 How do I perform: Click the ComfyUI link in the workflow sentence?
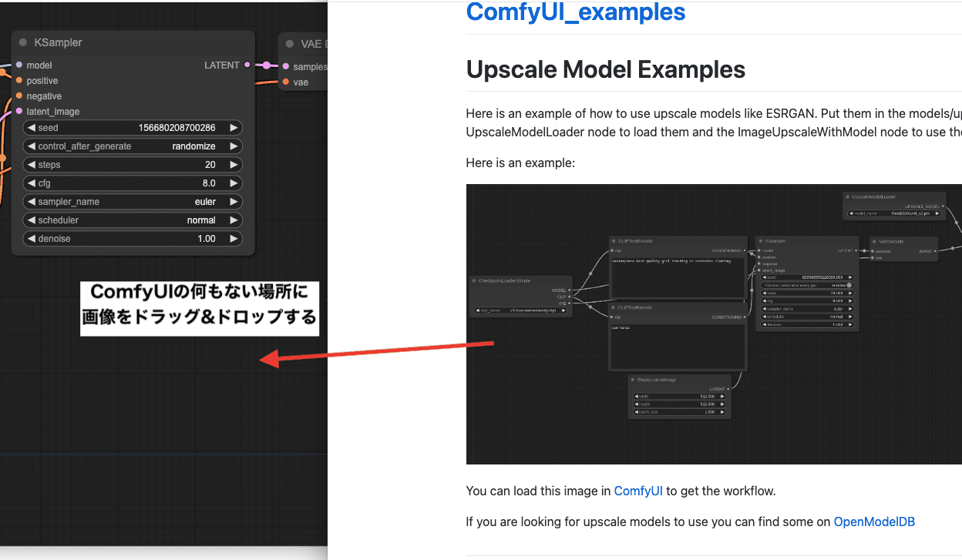(638, 491)
